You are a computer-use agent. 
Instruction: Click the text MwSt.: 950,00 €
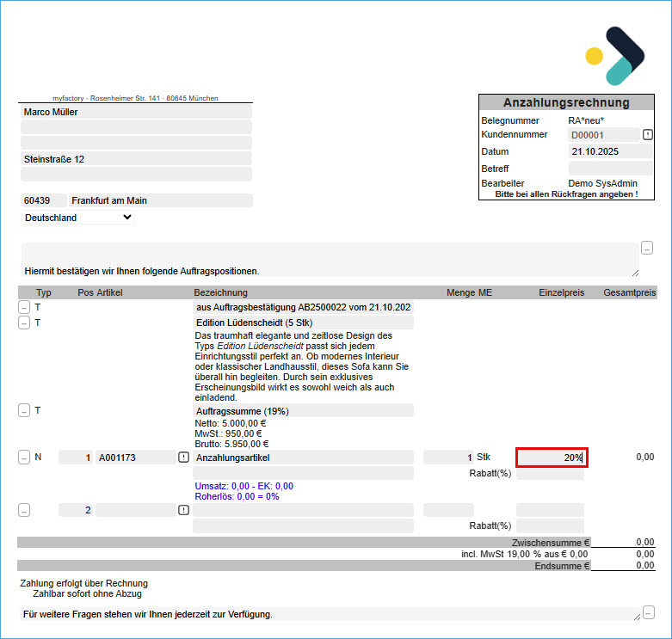[x=228, y=433]
